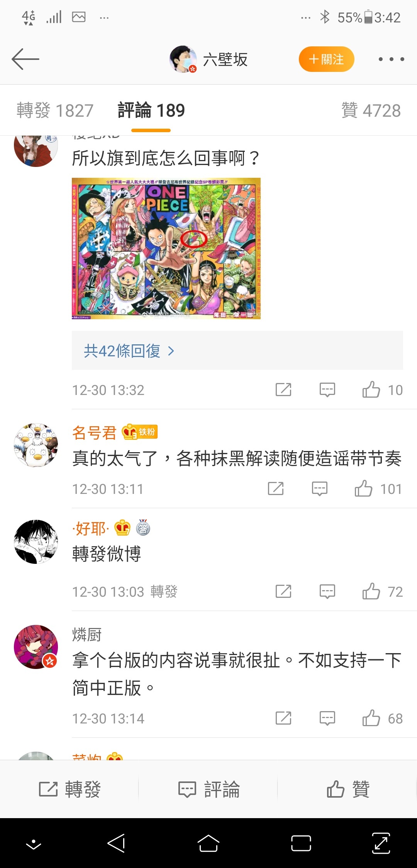Toggle 贊 like in bottom bar
The width and height of the screenshot is (417, 868).
(348, 789)
